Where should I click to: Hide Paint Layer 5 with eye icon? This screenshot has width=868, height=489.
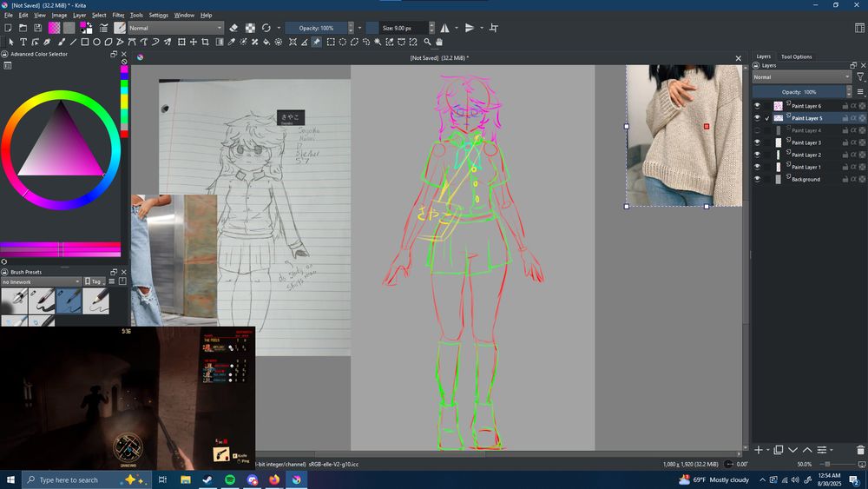tap(757, 118)
